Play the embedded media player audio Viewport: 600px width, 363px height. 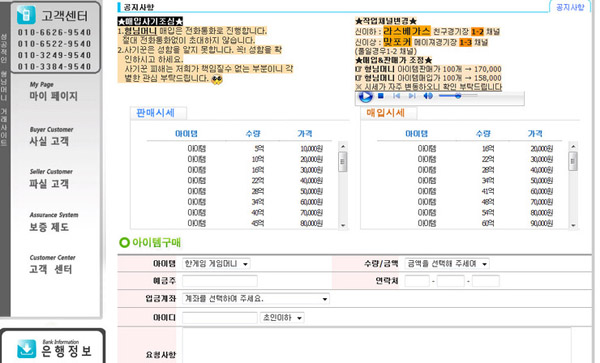pyautogui.click(x=365, y=96)
